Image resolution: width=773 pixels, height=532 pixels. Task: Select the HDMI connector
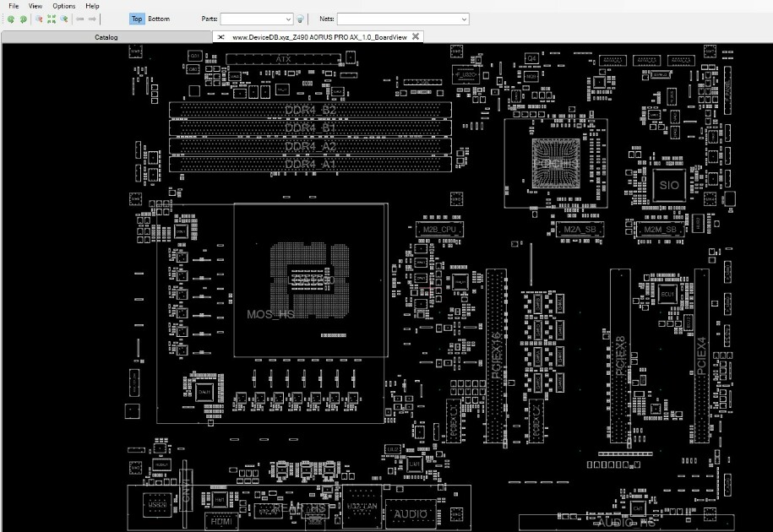click(220, 521)
